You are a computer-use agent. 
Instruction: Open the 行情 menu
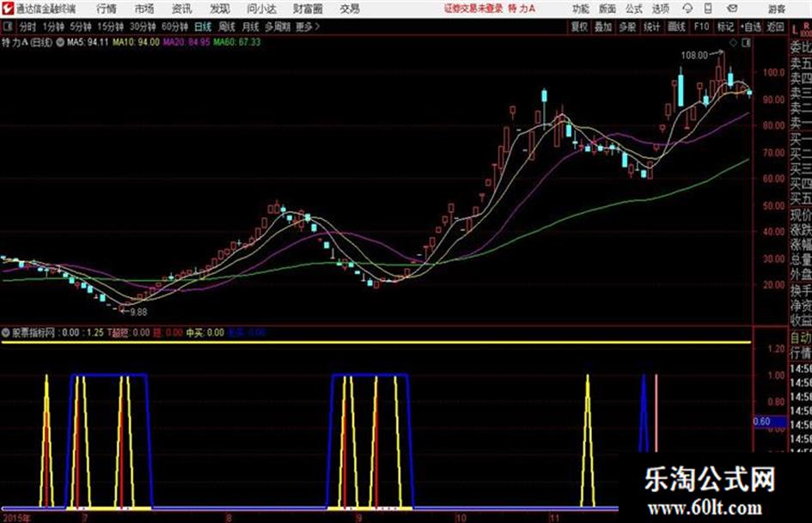click(107, 9)
